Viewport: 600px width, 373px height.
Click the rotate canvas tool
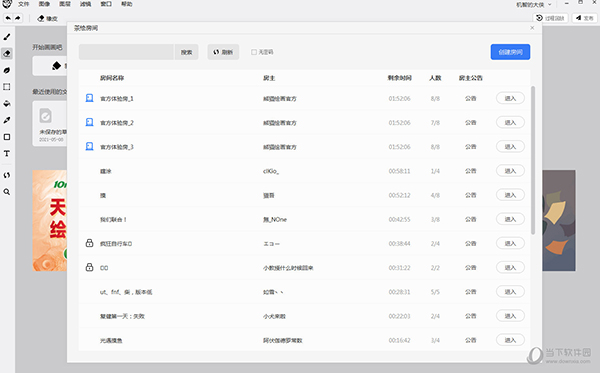pos(7,175)
